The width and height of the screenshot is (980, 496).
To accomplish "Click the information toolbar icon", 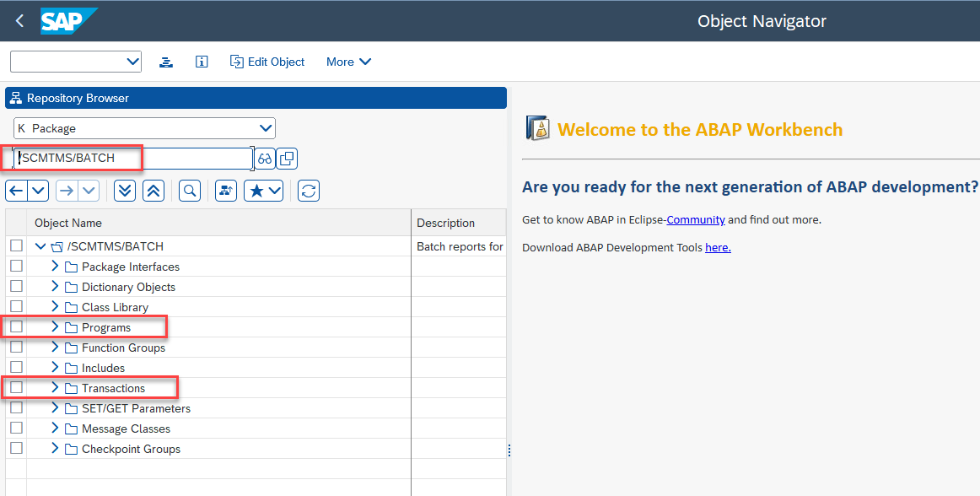I will (202, 62).
